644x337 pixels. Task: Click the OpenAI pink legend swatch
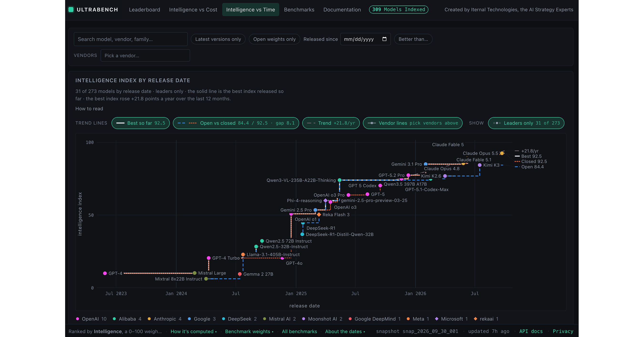click(x=78, y=319)
